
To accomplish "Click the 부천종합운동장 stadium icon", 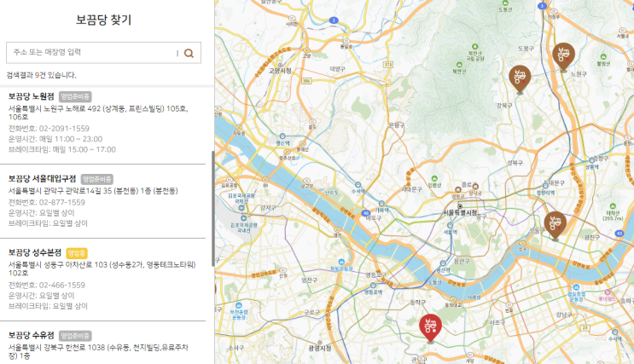I will 239,305.
